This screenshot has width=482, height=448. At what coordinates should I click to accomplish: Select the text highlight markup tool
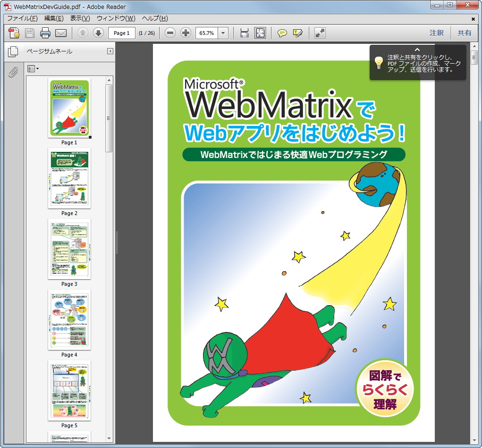coord(297,33)
